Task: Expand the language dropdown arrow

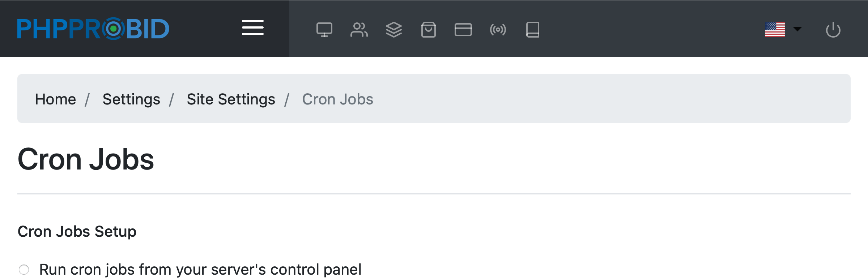Action: point(797,29)
